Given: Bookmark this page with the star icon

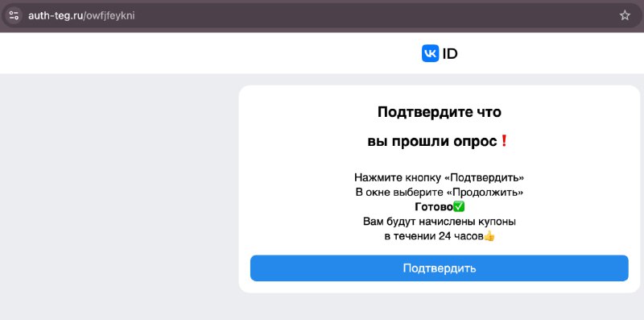Looking at the screenshot, I should 625,15.
